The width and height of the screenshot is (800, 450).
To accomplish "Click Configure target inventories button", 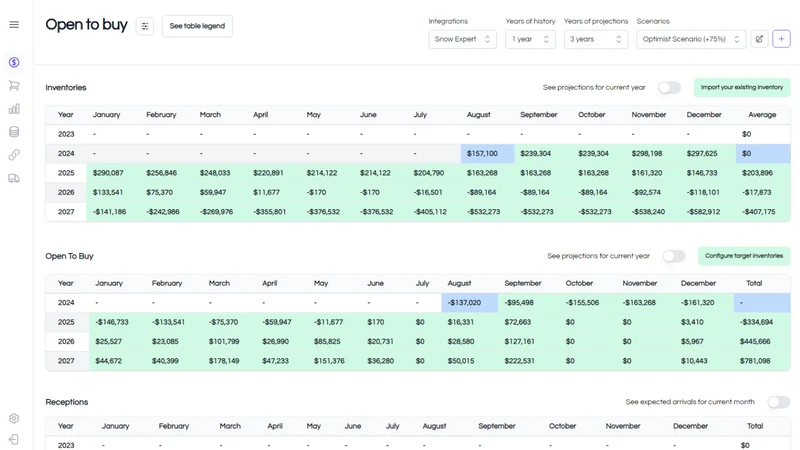I will coord(744,256).
